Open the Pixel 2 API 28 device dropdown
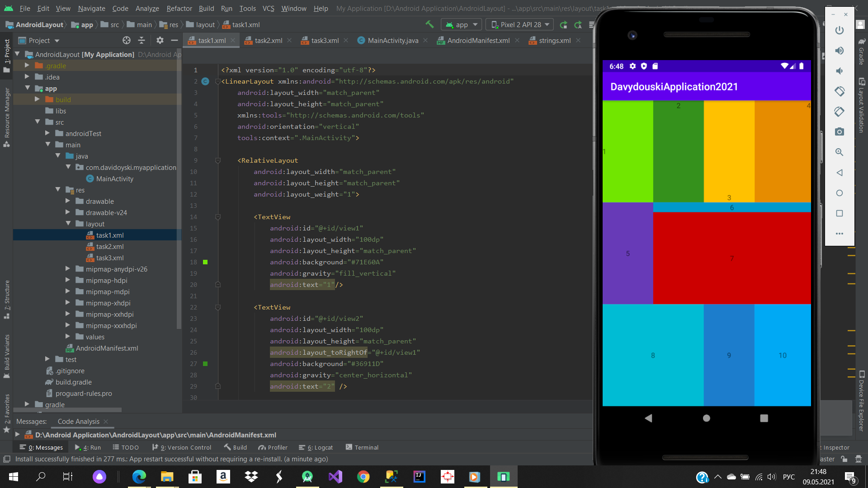 pyautogui.click(x=520, y=25)
